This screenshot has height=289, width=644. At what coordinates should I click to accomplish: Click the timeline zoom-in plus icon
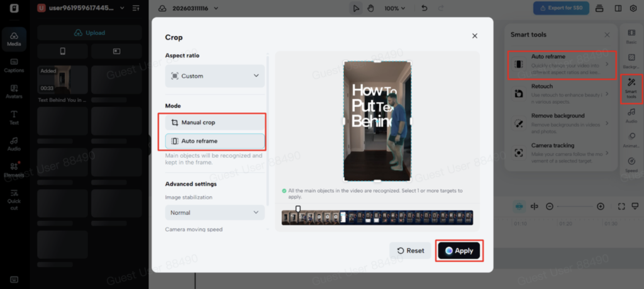tap(601, 207)
